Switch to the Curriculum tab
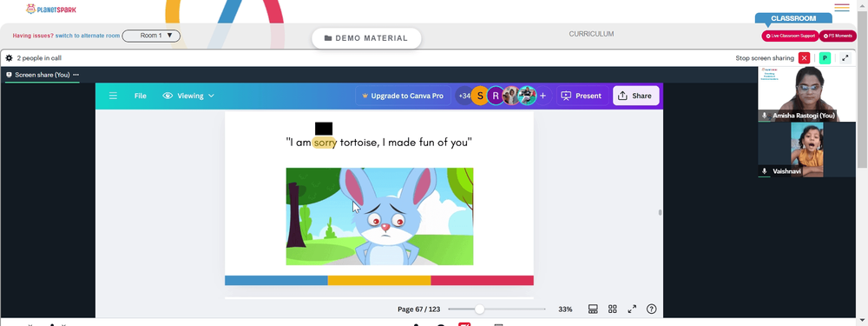Viewport: 868px width, 326px height. point(591,34)
